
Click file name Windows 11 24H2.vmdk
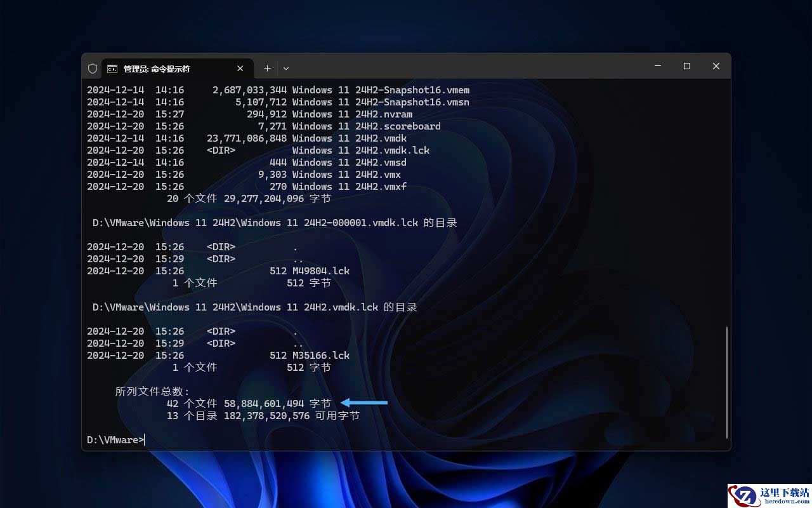[x=350, y=138]
